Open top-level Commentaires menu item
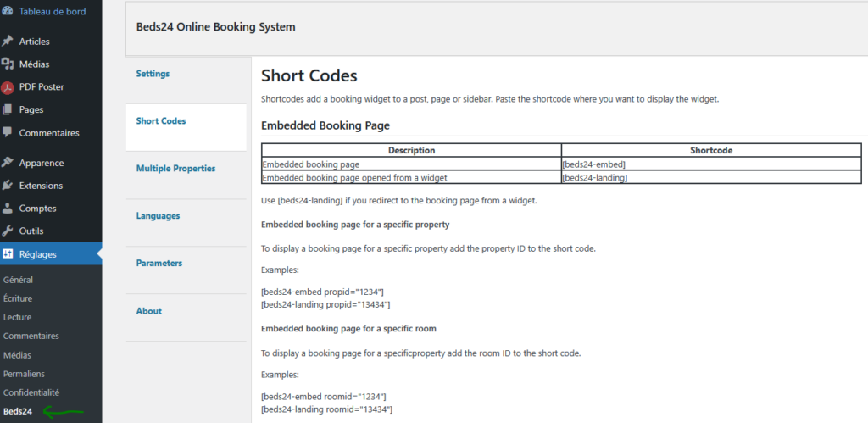Image resolution: width=868 pixels, height=423 pixels. coord(51,133)
